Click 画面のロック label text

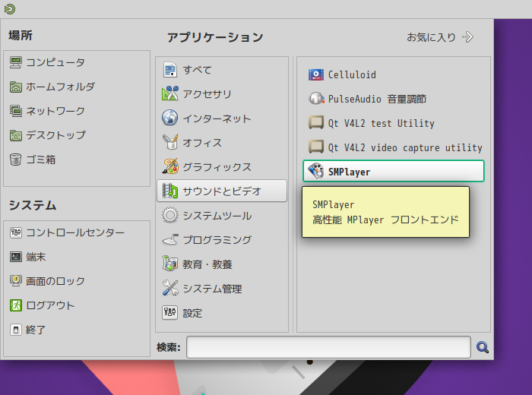(x=55, y=281)
